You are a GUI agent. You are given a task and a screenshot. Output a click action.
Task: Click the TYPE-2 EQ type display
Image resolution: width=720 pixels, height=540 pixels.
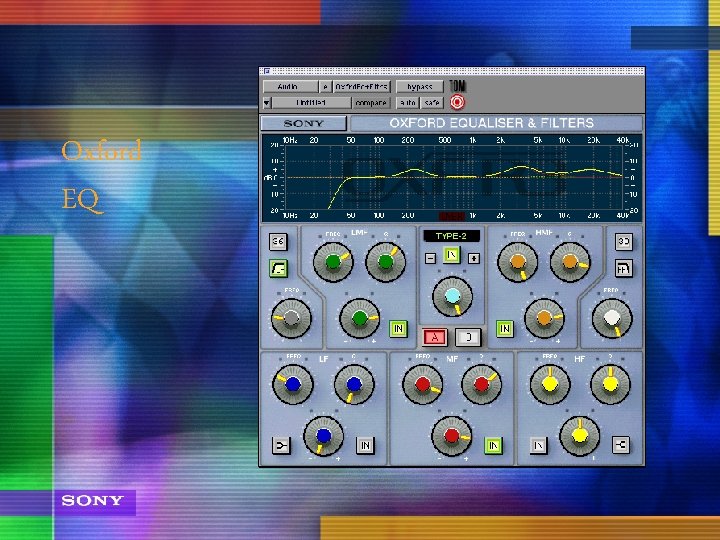(451, 236)
